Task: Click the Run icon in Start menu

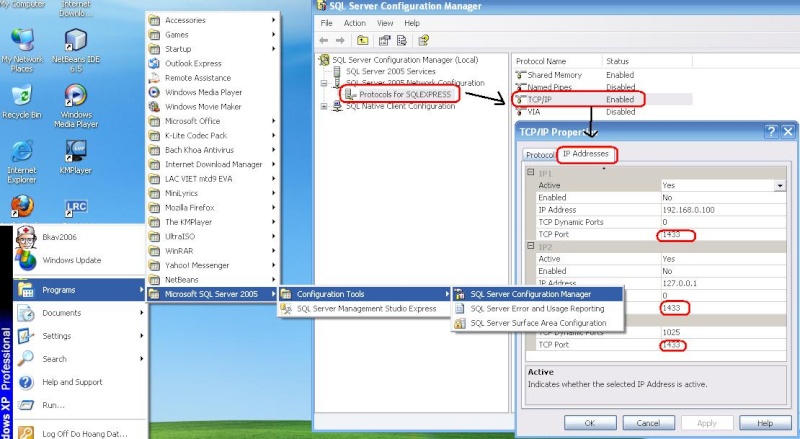Action: pyautogui.click(x=26, y=405)
